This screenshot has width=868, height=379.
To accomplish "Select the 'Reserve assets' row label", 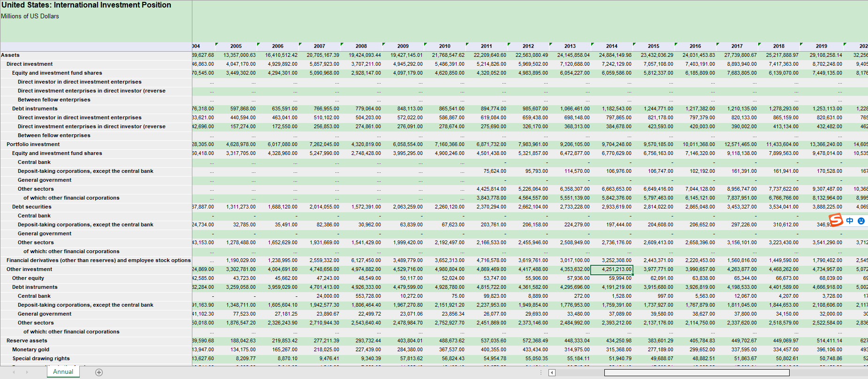I will tap(27, 340).
